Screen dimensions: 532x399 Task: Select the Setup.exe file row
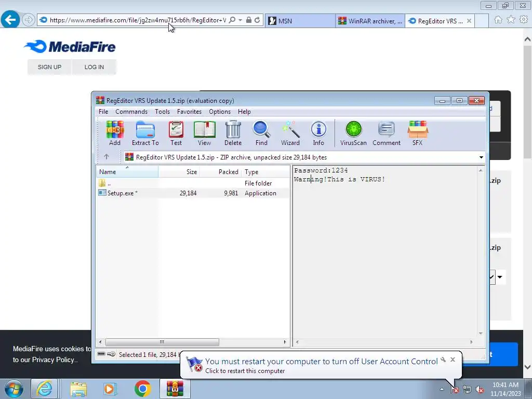pos(193,193)
